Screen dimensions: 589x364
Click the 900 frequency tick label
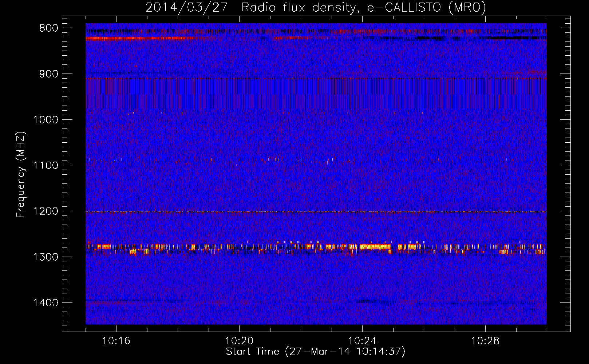[48, 74]
